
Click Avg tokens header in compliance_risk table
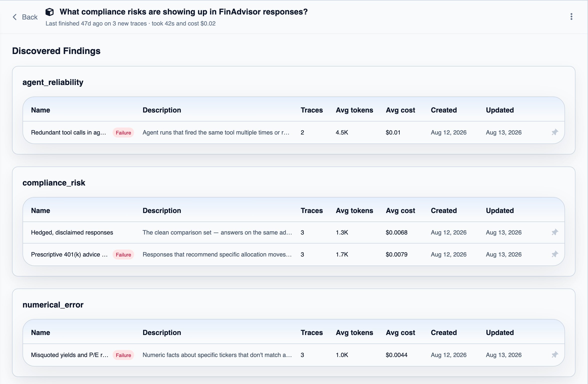354,210
